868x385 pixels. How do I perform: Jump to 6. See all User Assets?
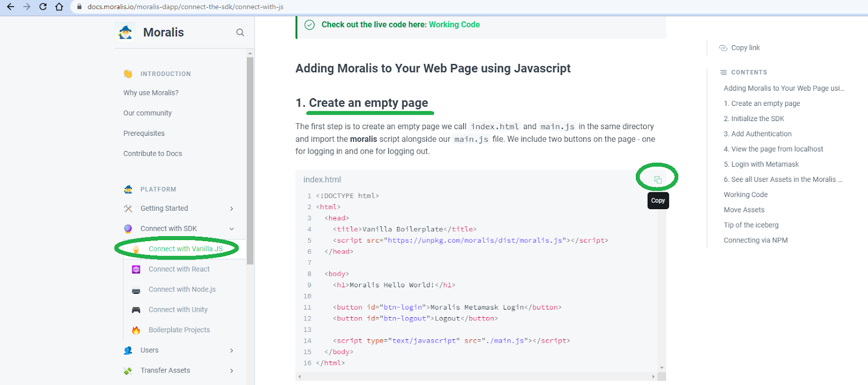click(783, 179)
